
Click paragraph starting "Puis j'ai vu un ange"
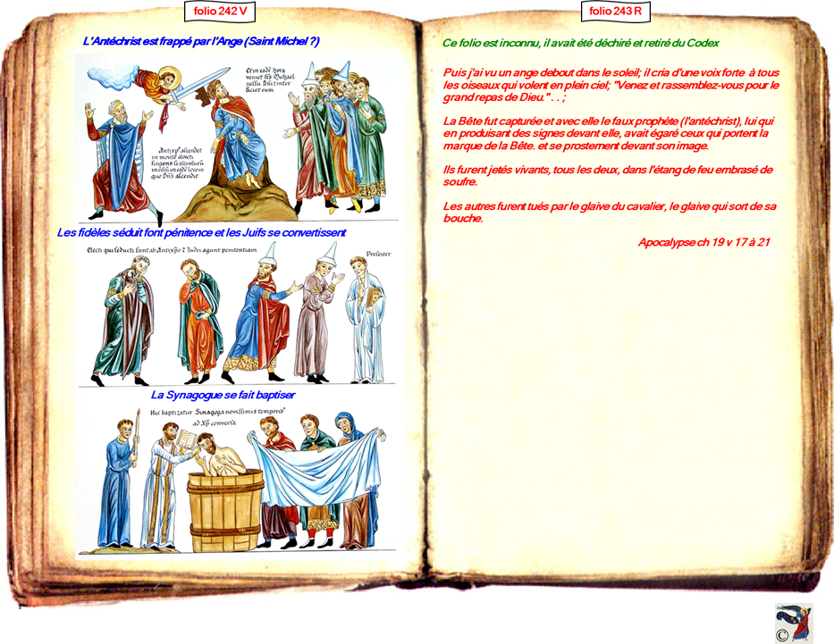pos(611,85)
